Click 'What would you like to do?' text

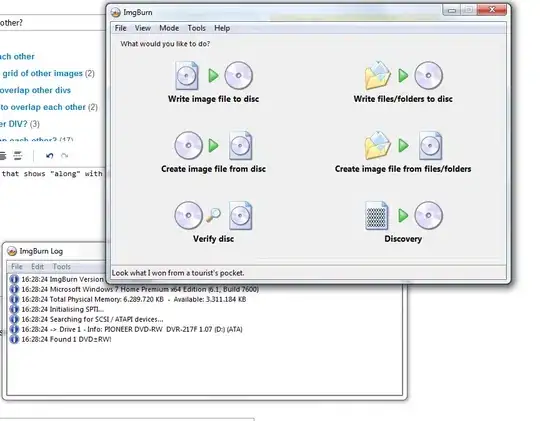(165, 44)
